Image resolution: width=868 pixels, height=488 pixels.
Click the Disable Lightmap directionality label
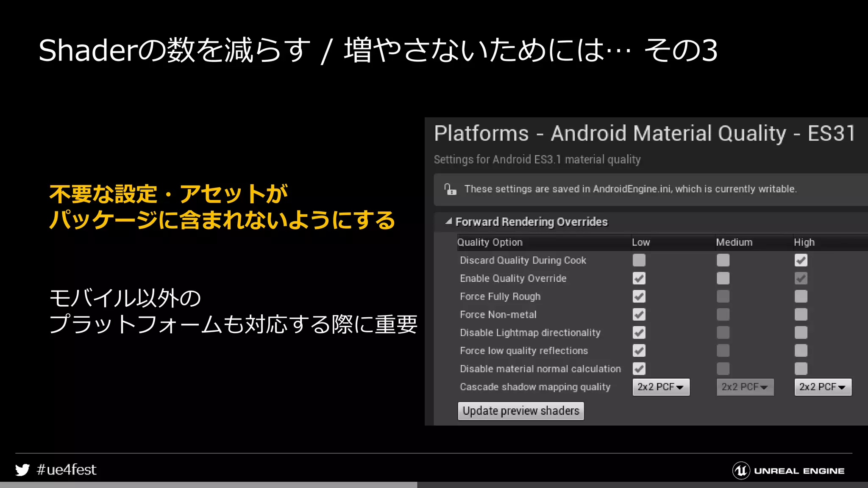coord(530,333)
